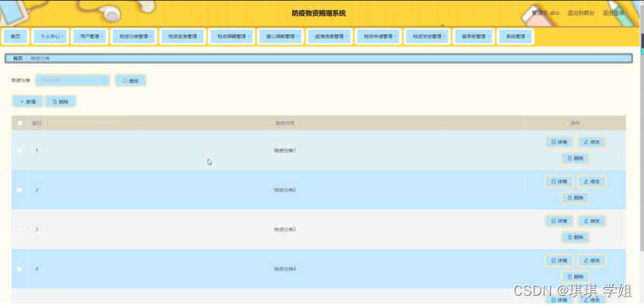Expand the 物资发放管理 dropdown menu
Viewport: 644px width, 305px height.
click(426, 37)
